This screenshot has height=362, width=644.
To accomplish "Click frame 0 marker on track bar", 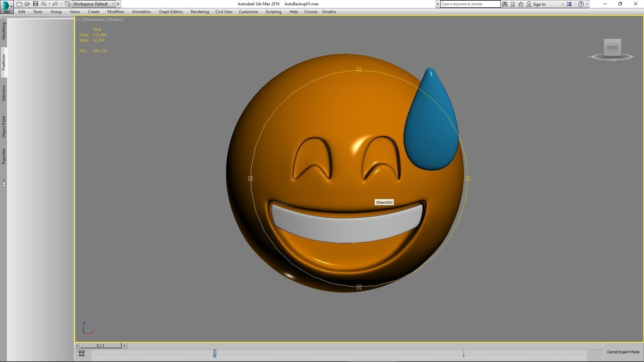I will click(215, 354).
